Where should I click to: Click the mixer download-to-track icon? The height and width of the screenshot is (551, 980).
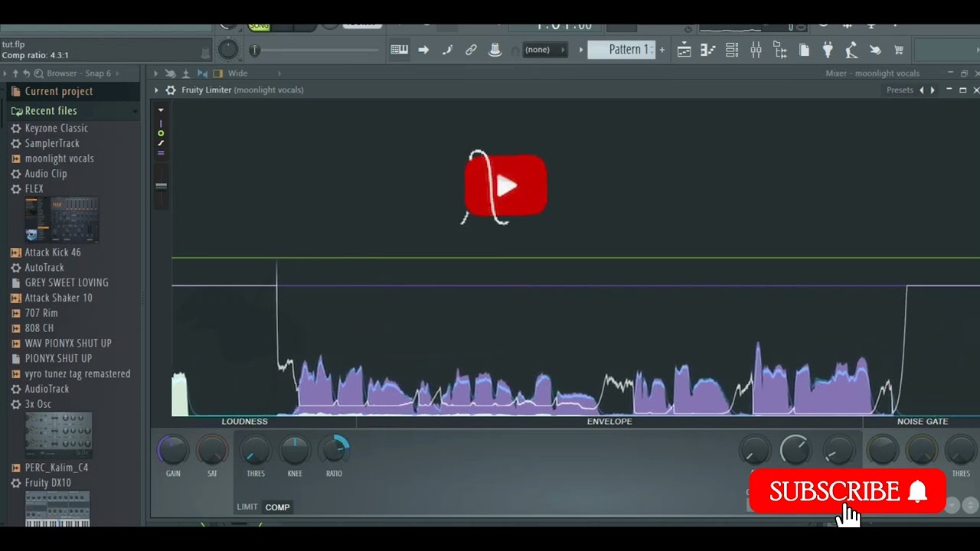point(186,73)
